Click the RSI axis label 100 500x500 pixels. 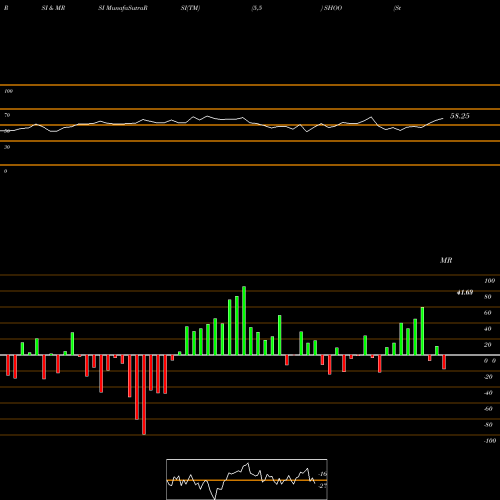(9, 91)
